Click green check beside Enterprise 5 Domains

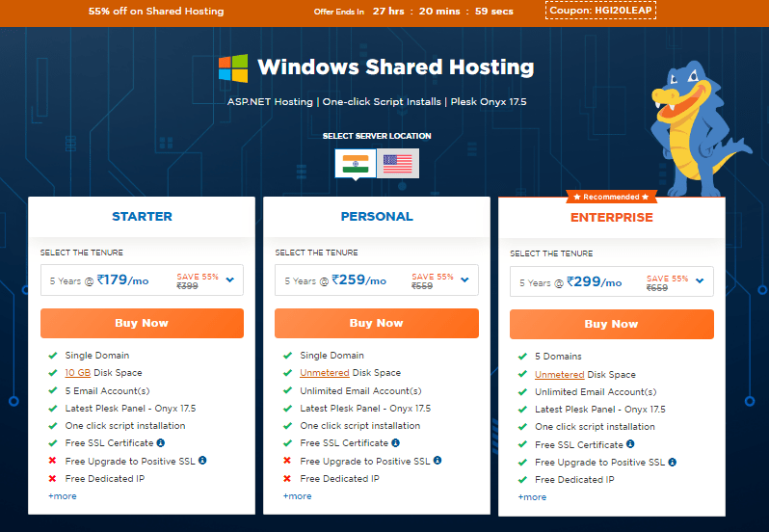(522, 356)
